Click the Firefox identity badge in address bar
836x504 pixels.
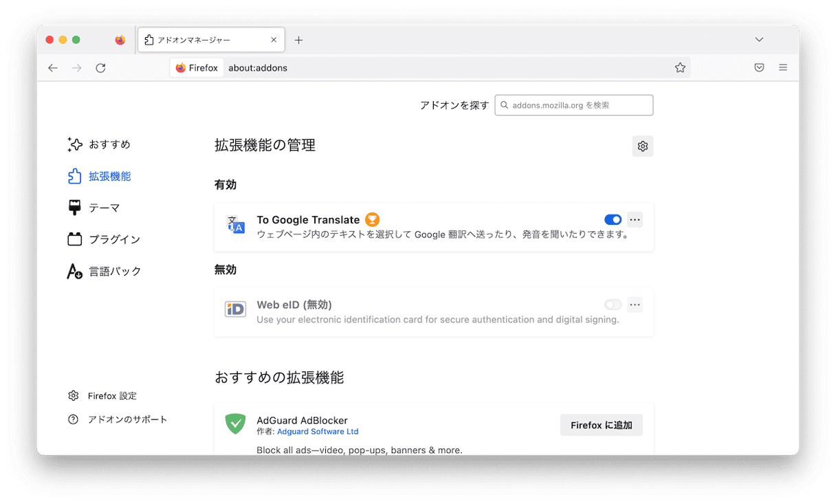(x=197, y=67)
